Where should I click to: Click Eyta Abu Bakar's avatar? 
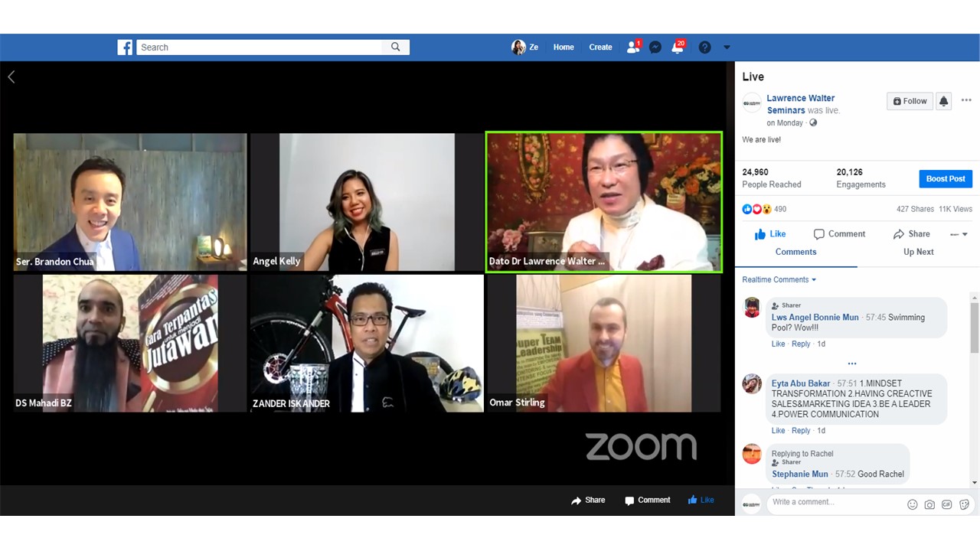click(x=752, y=384)
